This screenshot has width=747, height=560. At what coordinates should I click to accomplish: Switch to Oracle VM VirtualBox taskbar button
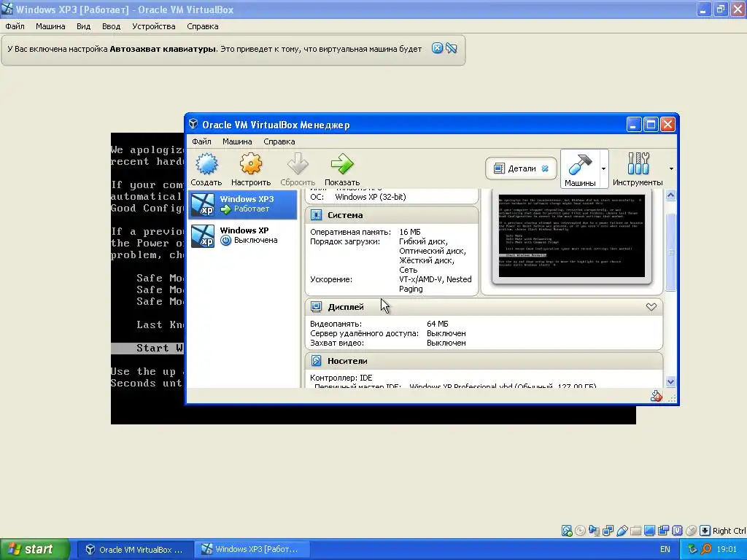tap(135, 550)
